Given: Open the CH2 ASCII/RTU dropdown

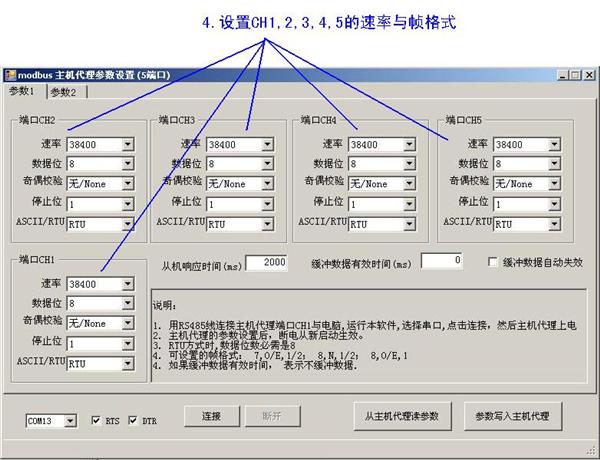Looking at the screenshot, I should [x=100, y=224].
